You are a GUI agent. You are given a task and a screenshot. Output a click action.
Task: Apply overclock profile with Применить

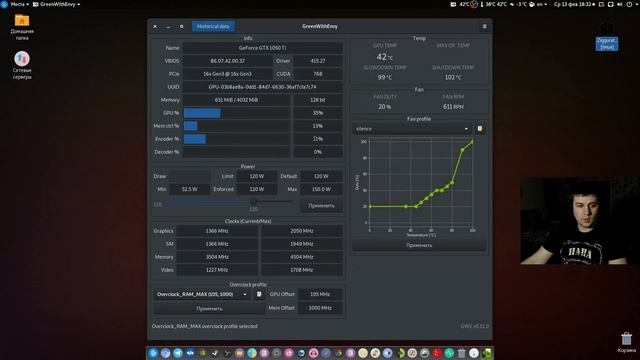point(209,309)
